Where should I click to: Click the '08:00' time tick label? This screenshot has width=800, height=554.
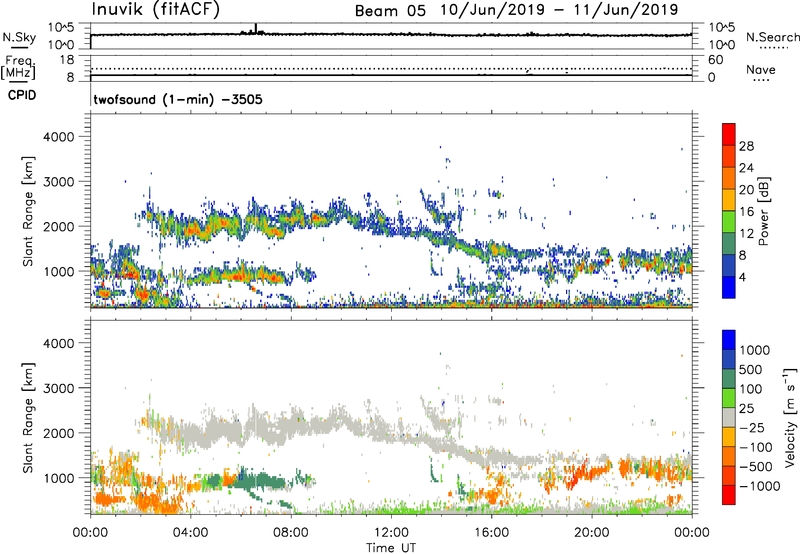pyautogui.click(x=291, y=533)
